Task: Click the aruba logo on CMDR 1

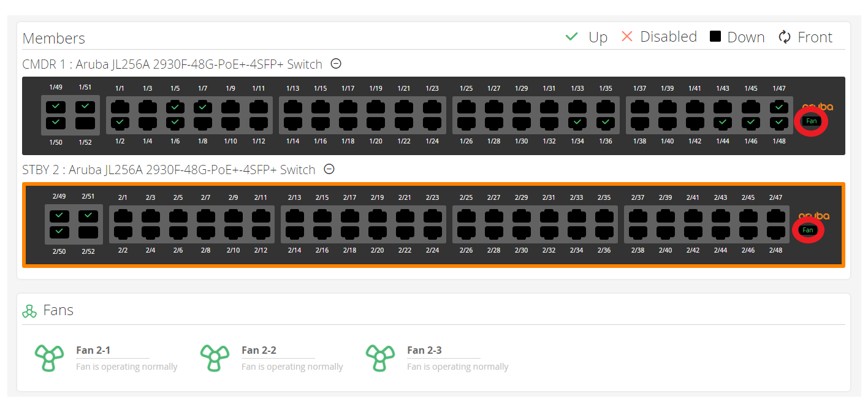Action: point(817,107)
